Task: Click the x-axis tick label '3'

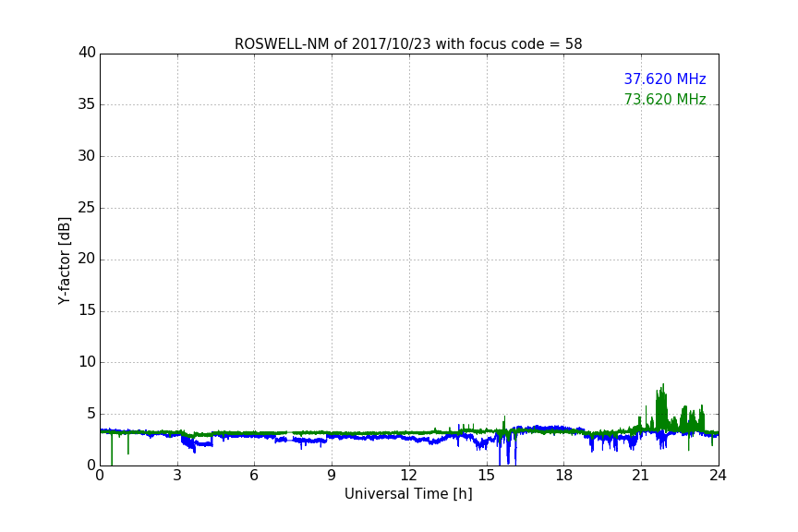Action: point(177,476)
